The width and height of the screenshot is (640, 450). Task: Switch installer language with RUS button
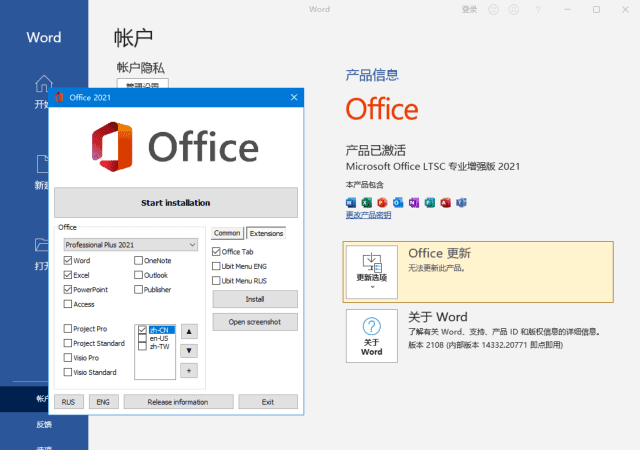(x=69, y=402)
